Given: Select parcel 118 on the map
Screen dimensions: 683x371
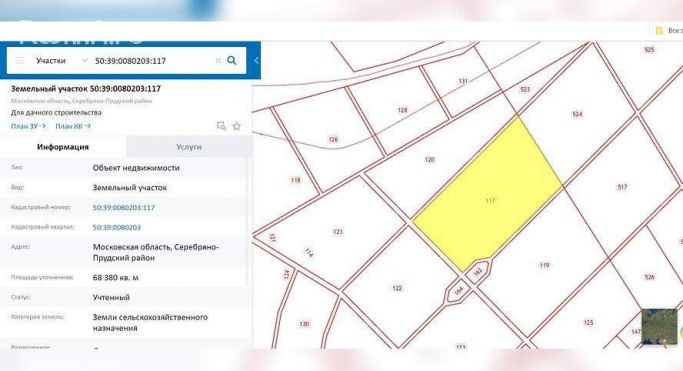Looking at the screenshot, I should click(296, 180).
